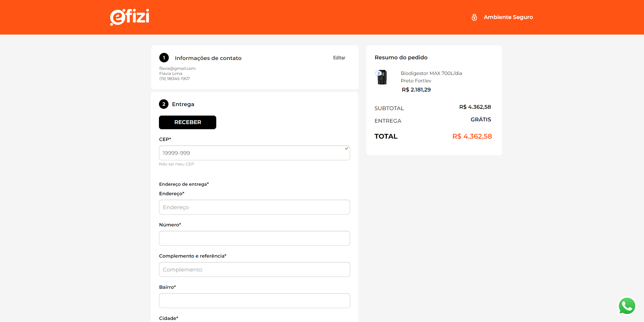This screenshot has height=322, width=644.
Task: Click the 'GRÁTIS' delivery value
Action: (x=481, y=120)
